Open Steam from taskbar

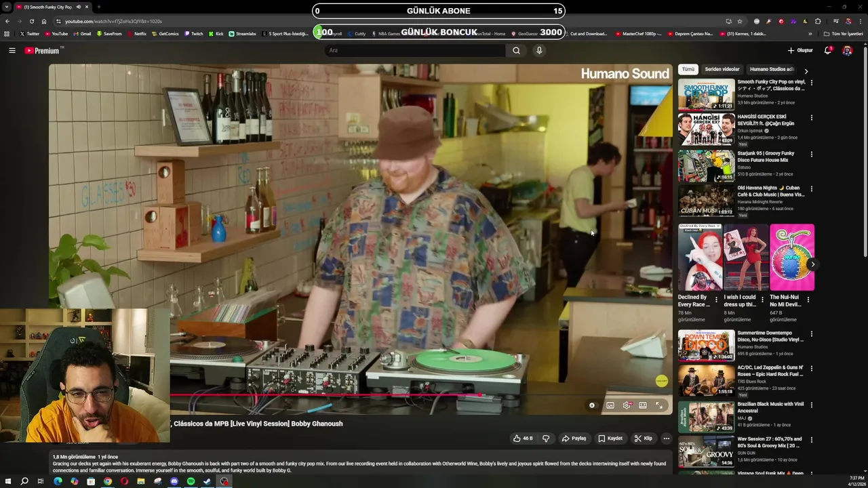pyautogui.click(x=208, y=481)
